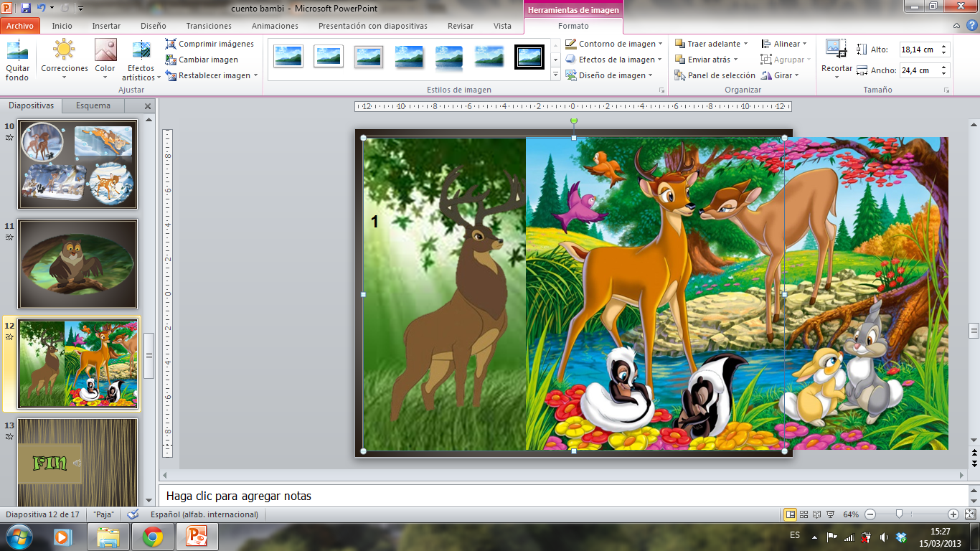The image size is (980, 551).
Task: Switch to Reading view icon
Action: coord(818,514)
